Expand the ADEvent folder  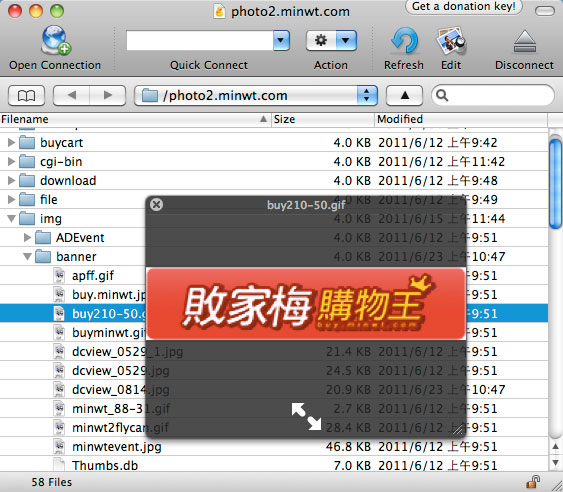[27, 237]
